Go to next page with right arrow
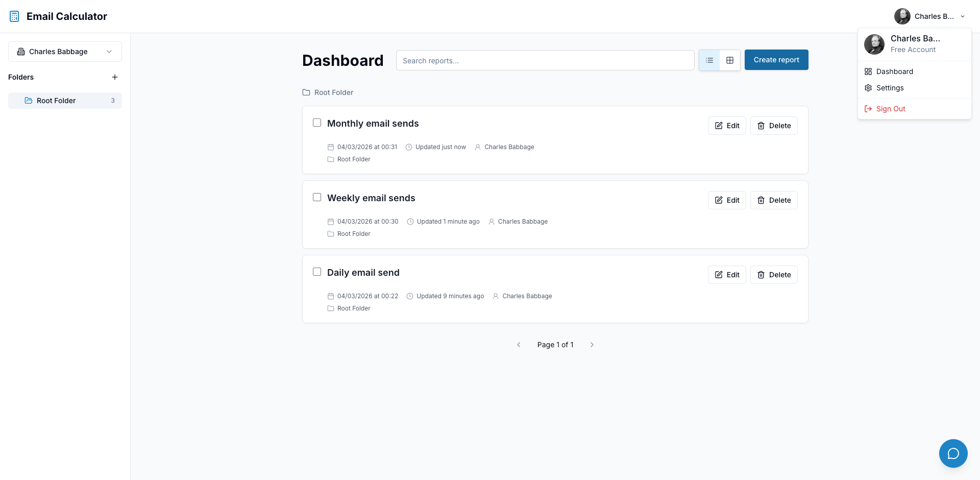The height and width of the screenshot is (480, 980). [x=592, y=345]
